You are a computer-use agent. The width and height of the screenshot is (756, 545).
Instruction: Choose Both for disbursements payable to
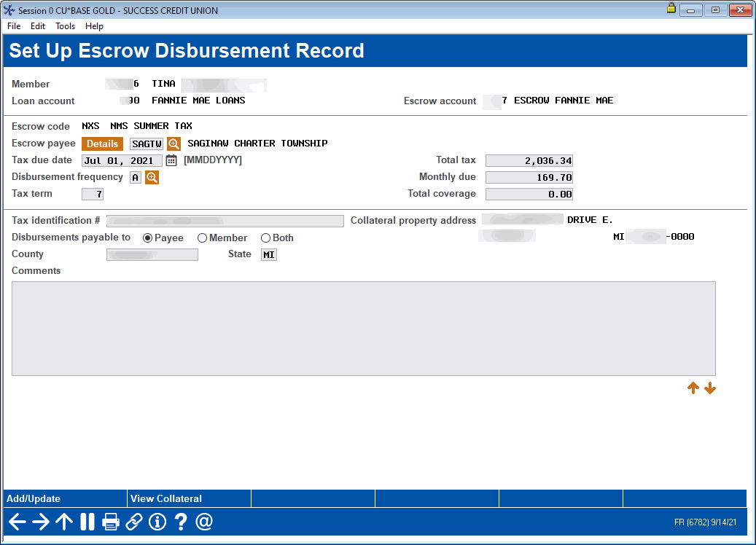coord(265,238)
